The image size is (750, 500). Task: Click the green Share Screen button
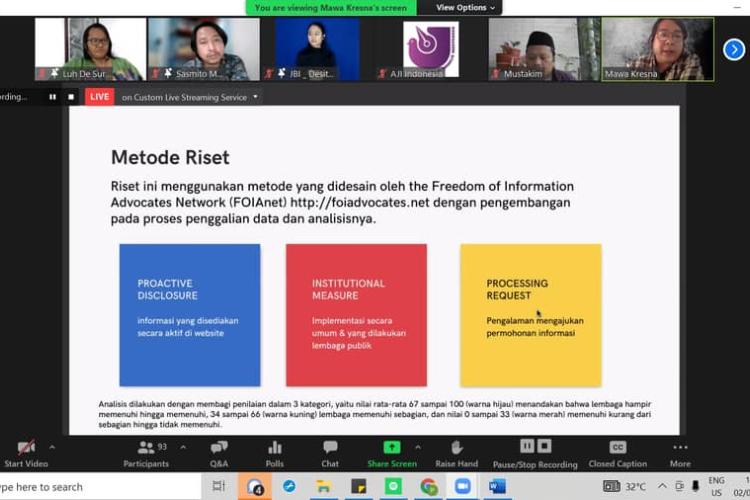[392, 452]
